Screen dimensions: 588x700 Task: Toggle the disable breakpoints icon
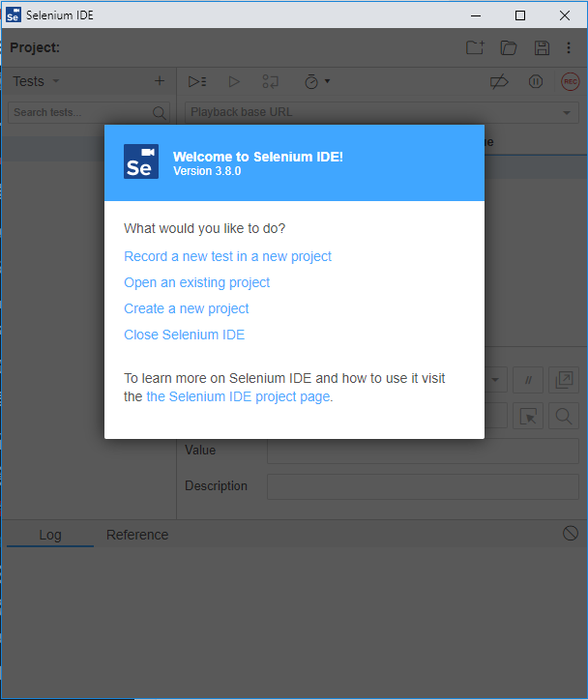click(499, 81)
